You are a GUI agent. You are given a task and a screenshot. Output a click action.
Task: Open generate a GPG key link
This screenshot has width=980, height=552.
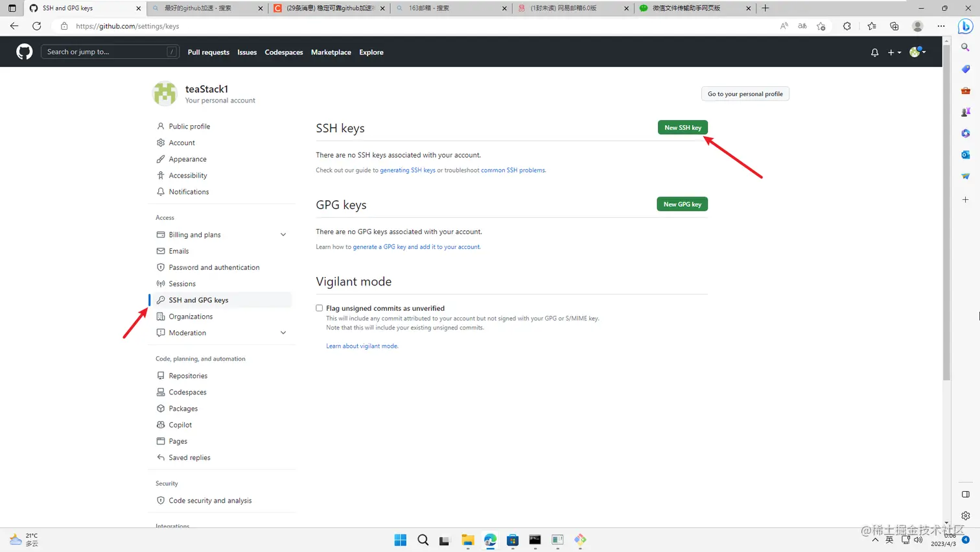(417, 247)
